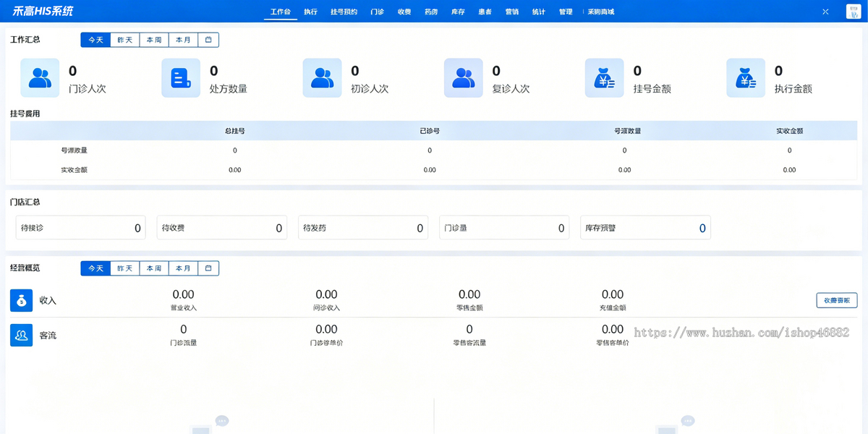This screenshot has width=868, height=434.
Task: Click the 总挂号 column header
Action: [235, 131]
